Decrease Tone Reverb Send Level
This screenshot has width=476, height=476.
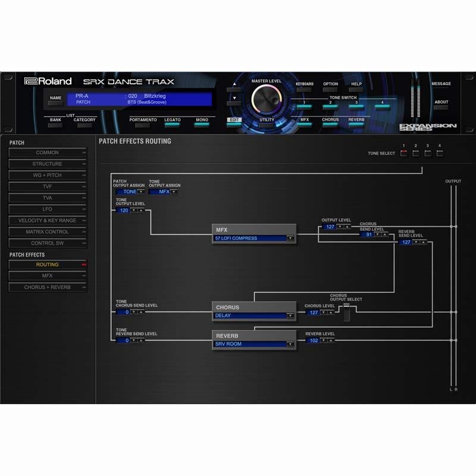[x=133, y=340]
